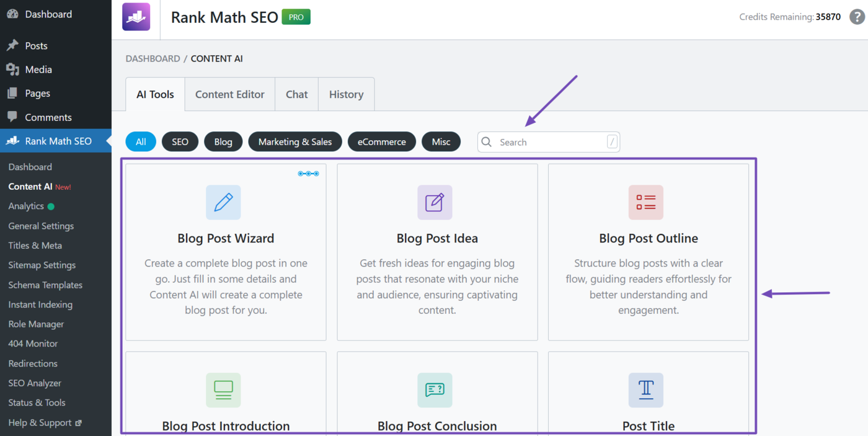Click the Post Title letter-T icon

click(x=645, y=390)
